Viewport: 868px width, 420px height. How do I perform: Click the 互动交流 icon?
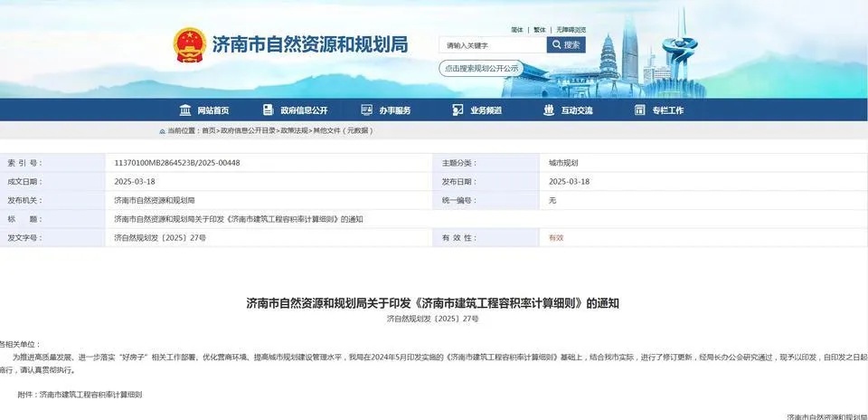coord(548,110)
